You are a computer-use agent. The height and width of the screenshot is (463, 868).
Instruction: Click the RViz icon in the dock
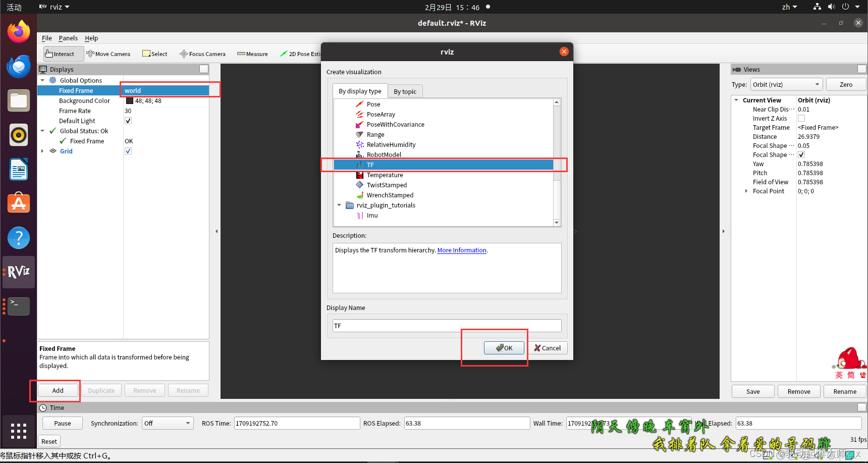(18, 272)
